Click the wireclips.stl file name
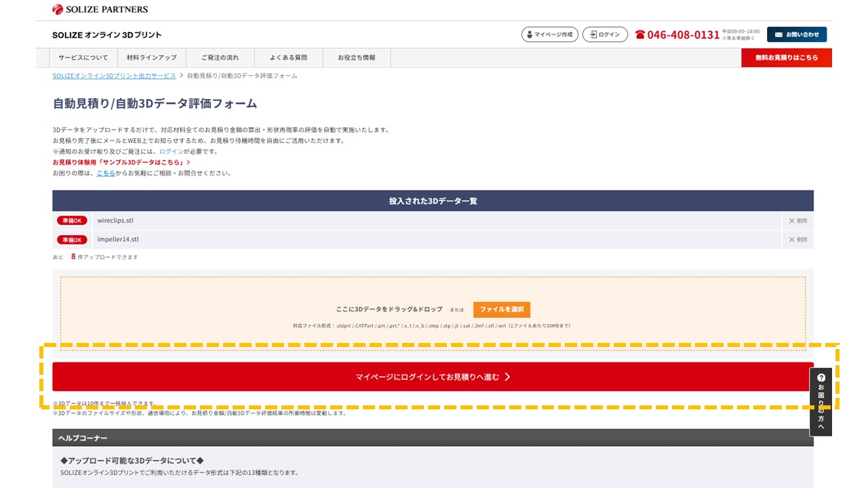Screen dimensions: 868x488 (115, 221)
